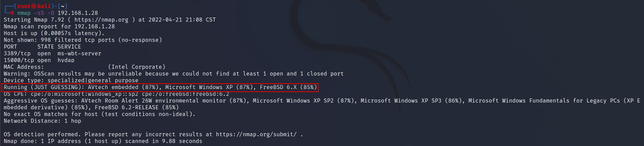The image size is (644, 146).
Task: Click the https://nmap.org link in Starting line
Action: point(101,20)
